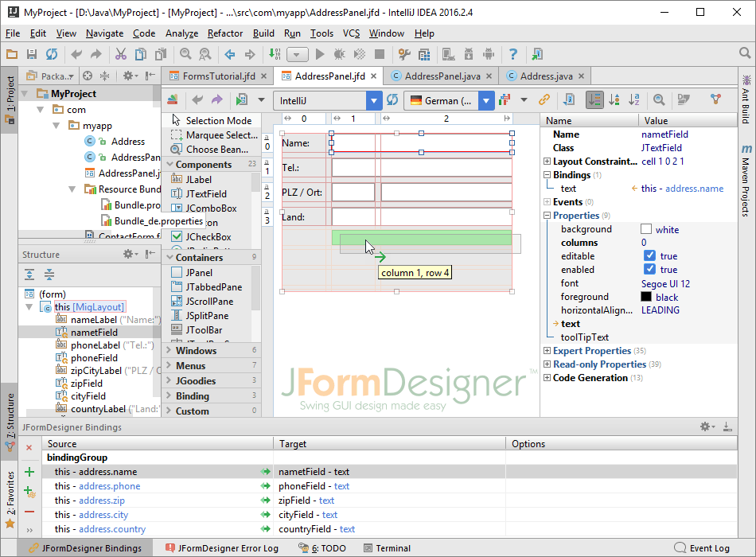Open the run configuration dropdown
Screen dimensions: 756x557
[297, 54]
